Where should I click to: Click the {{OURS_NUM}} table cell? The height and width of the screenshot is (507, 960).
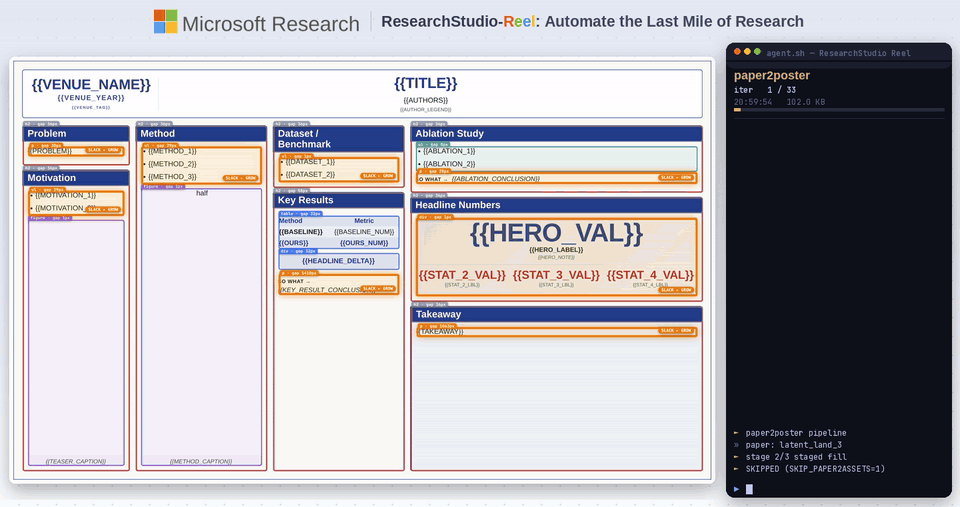[364, 243]
